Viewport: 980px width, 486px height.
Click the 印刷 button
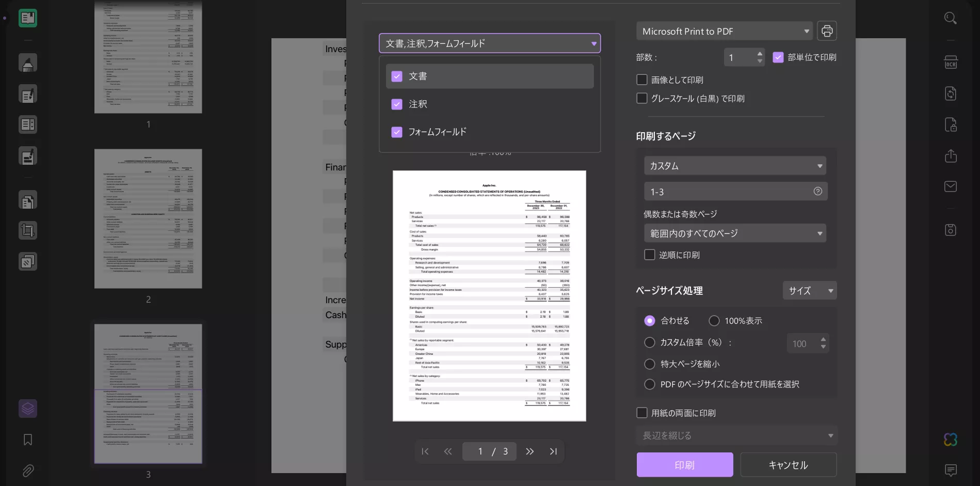[685, 464]
